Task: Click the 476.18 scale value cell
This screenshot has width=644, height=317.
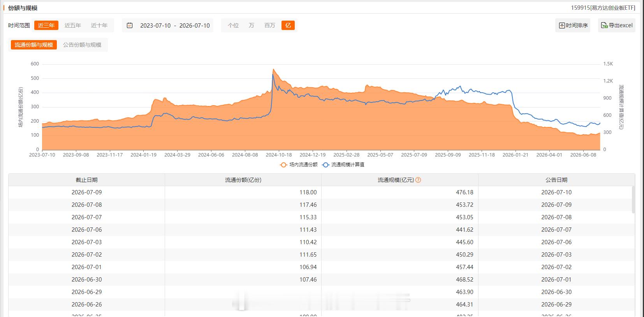Action: tap(400, 192)
